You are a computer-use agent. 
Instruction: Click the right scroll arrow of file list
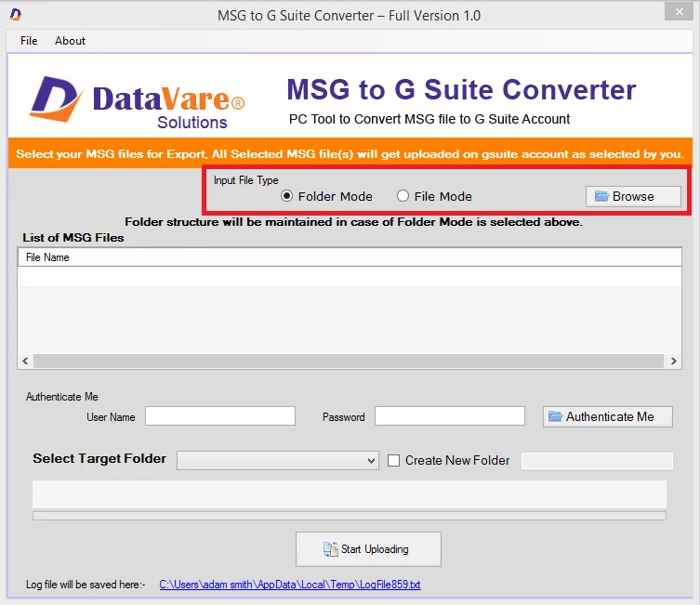click(x=674, y=361)
